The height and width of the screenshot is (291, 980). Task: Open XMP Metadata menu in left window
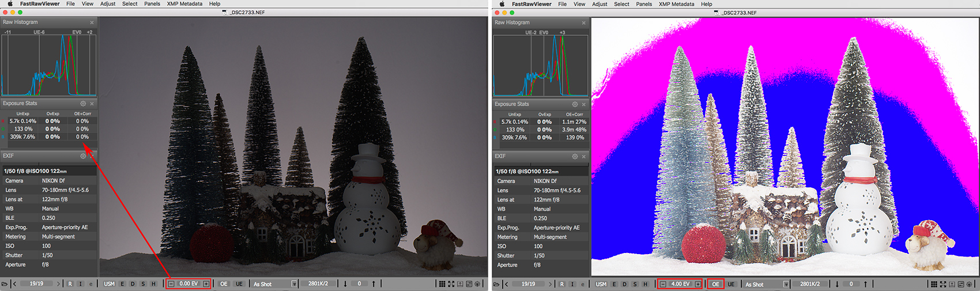point(184,4)
